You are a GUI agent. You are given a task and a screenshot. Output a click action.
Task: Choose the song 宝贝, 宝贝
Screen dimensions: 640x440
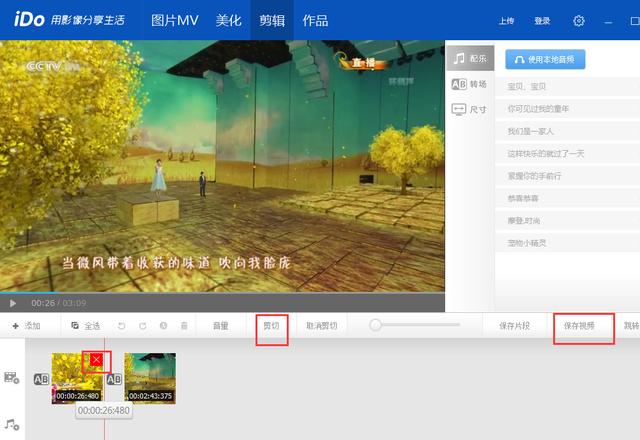(x=567, y=87)
